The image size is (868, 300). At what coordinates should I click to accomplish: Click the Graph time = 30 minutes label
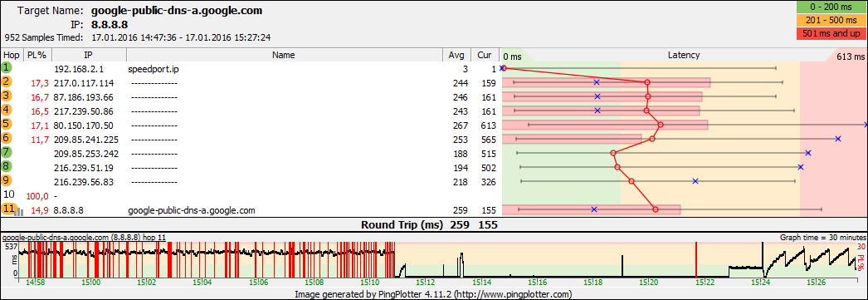(823, 237)
